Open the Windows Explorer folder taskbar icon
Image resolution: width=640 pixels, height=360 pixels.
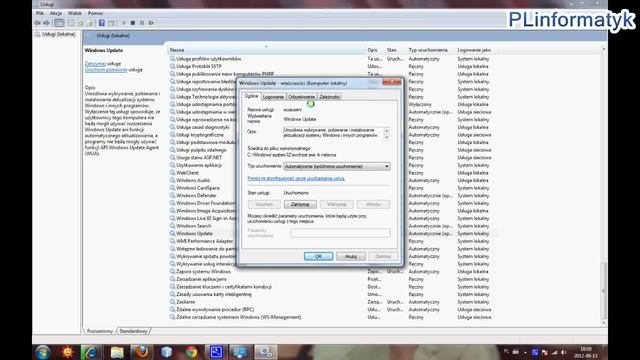(x=116, y=352)
